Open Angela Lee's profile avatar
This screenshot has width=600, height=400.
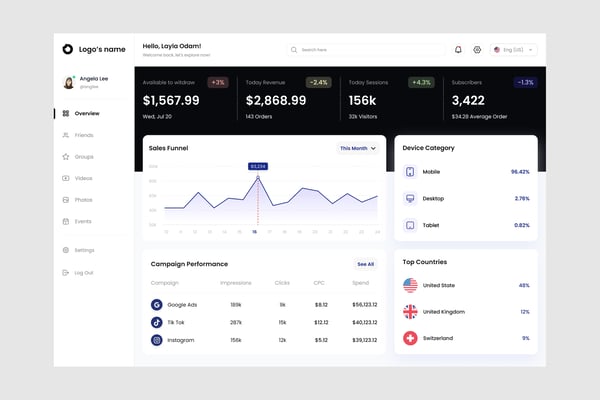coord(69,82)
